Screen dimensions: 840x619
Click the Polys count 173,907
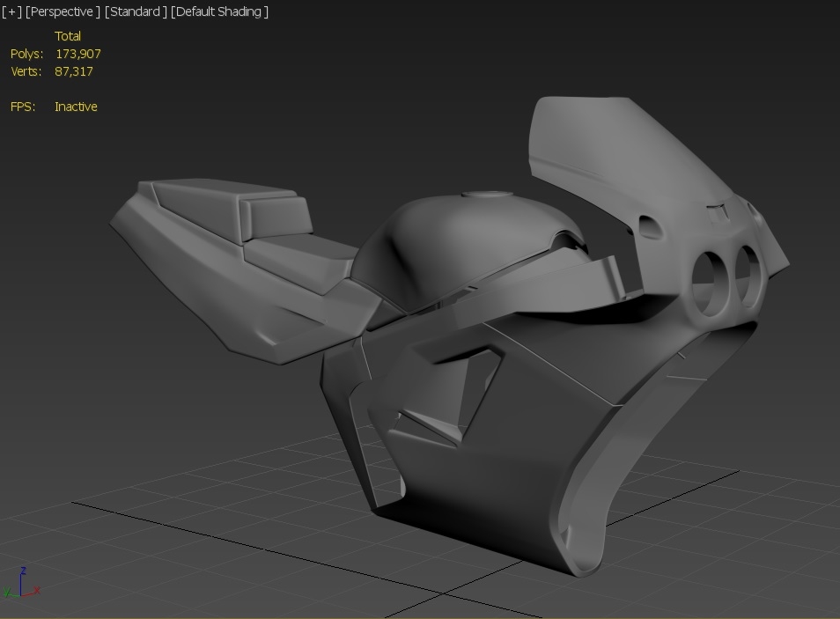(78, 54)
